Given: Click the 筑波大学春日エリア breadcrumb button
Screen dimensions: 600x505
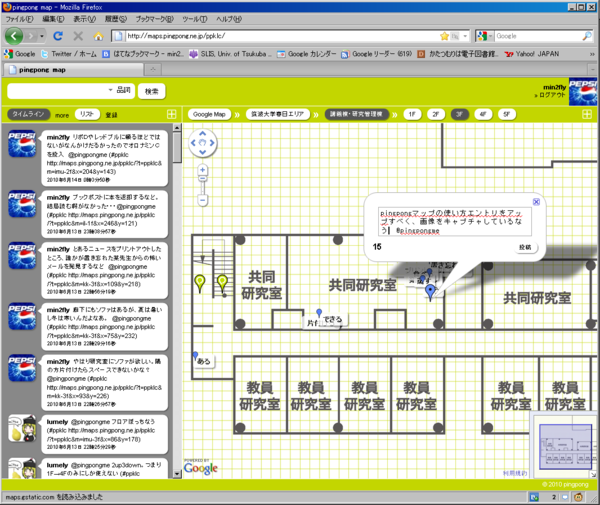Looking at the screenshot, I should [277, 114].
